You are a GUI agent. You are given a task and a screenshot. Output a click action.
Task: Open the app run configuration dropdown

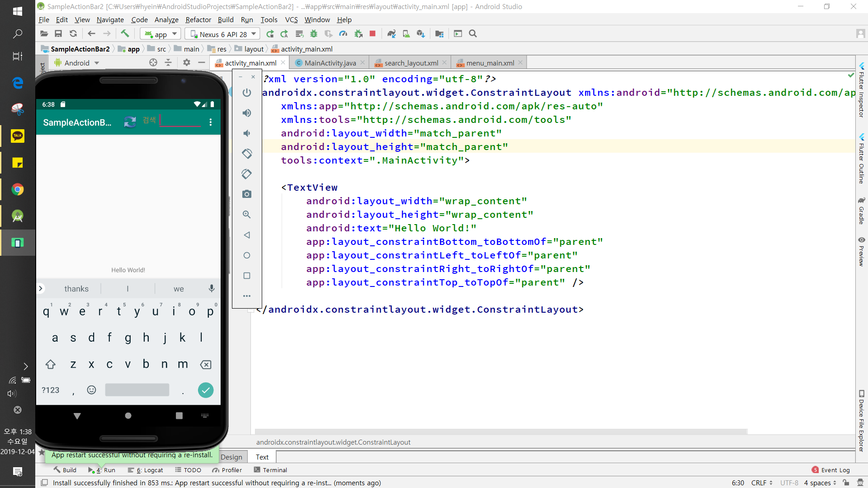click(x=161, y=34)
